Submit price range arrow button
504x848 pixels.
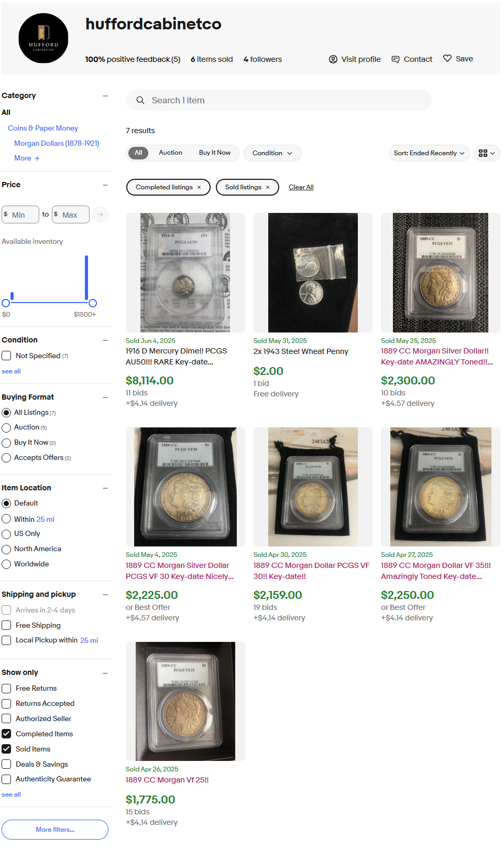[101, 214]
